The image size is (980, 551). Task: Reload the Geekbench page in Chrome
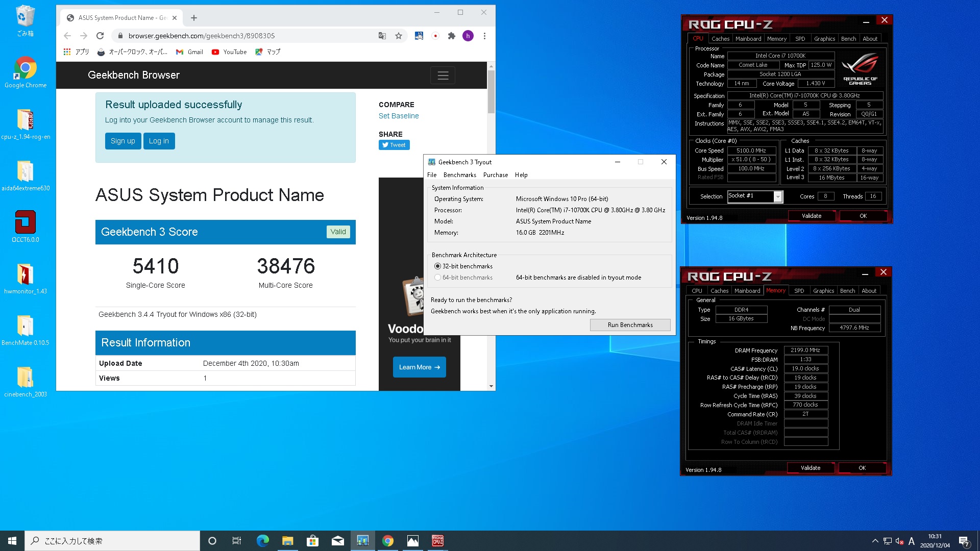click(x=100, y=36)
